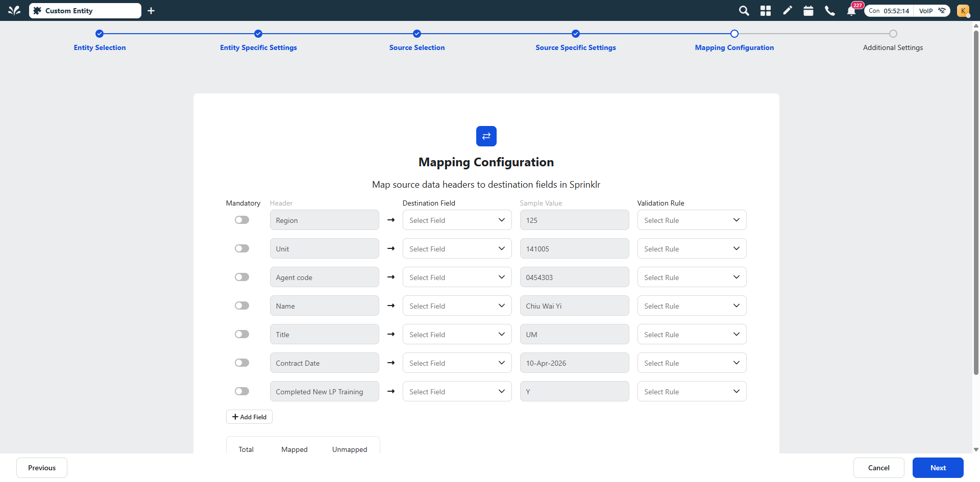Toggle Mandatory switch for Title

[242, 334]
